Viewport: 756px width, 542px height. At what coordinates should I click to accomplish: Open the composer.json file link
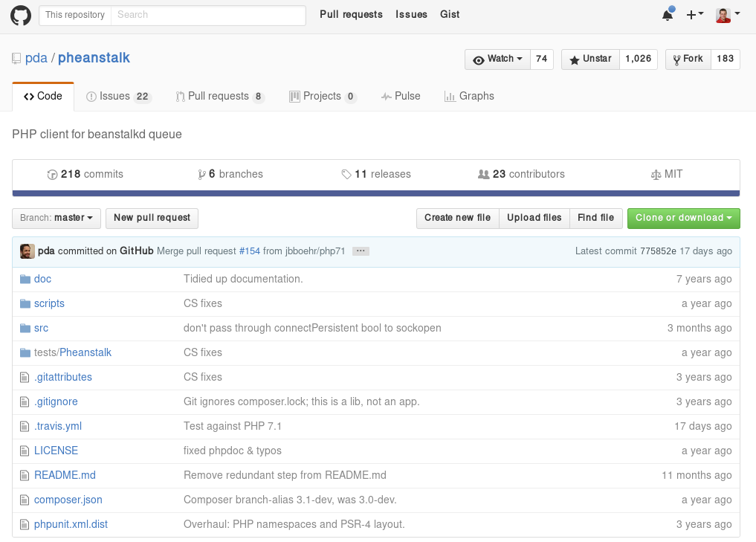click(68, 500)
